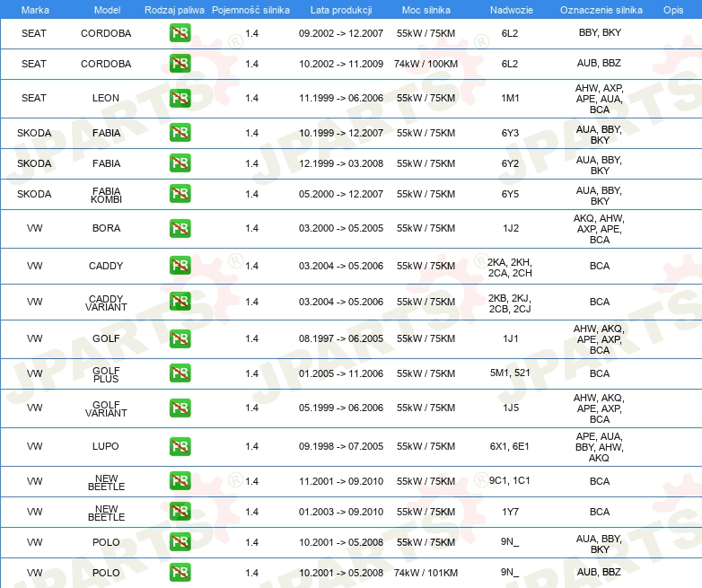Click fuel icon in POLO 55kW row
The image size is (702, 588).
180,542
